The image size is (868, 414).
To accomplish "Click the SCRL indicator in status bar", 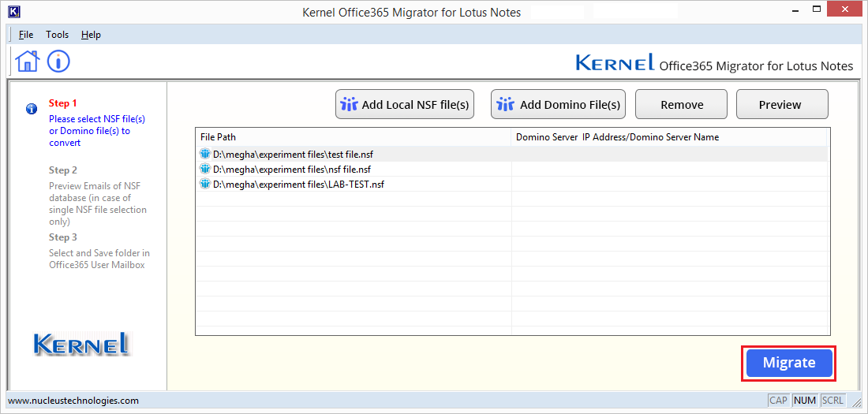I will pyautogui.click(x=832, y=400).
